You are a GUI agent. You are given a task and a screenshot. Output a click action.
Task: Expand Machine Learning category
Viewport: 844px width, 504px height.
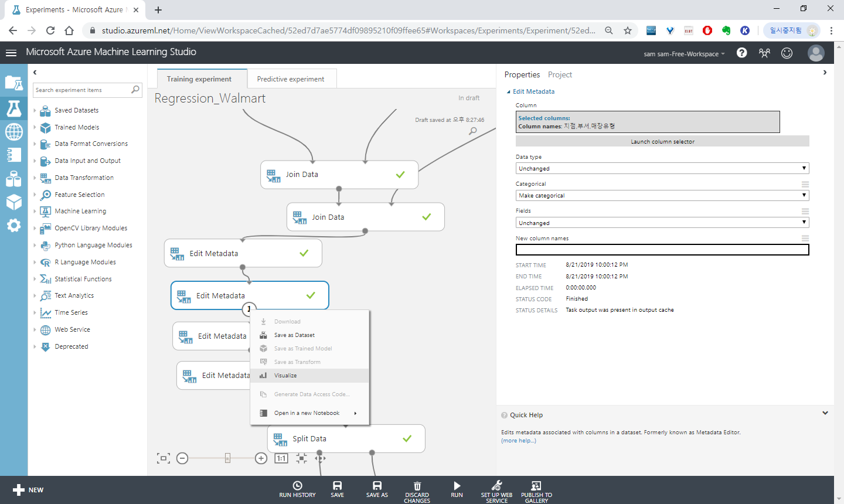35,211
